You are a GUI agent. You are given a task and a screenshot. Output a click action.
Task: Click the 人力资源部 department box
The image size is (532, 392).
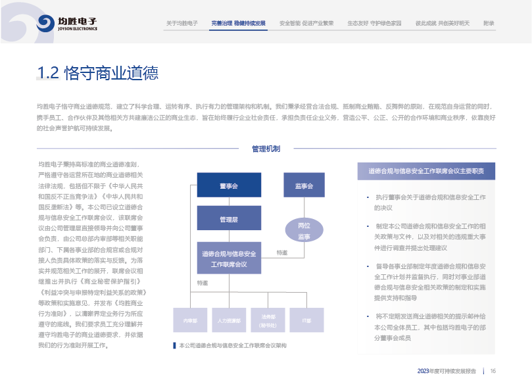(x=229, y=320)
